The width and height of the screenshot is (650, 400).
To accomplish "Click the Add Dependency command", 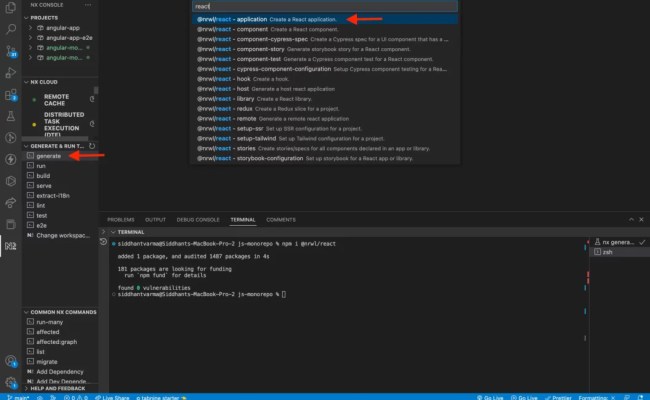I will (x=60, y=372).
